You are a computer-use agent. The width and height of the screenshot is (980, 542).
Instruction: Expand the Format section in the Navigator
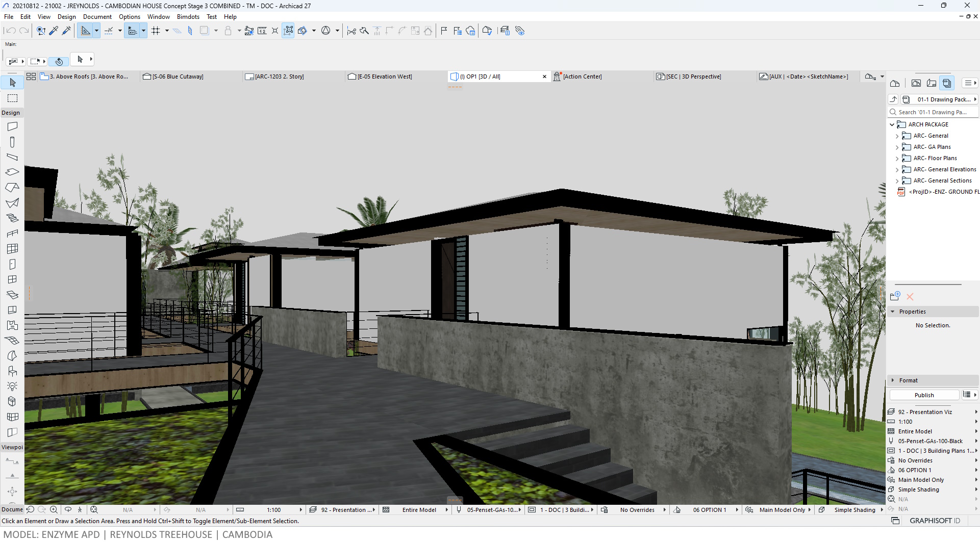[893, 380]
